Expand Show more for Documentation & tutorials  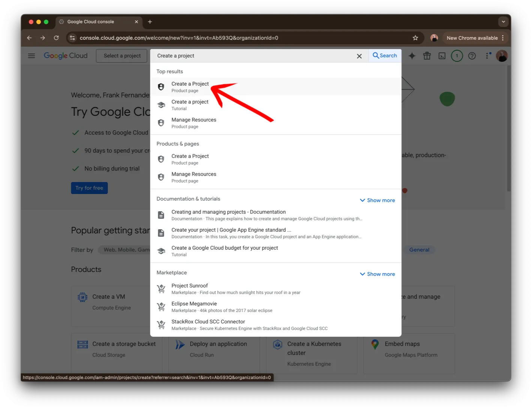[377, 200]
